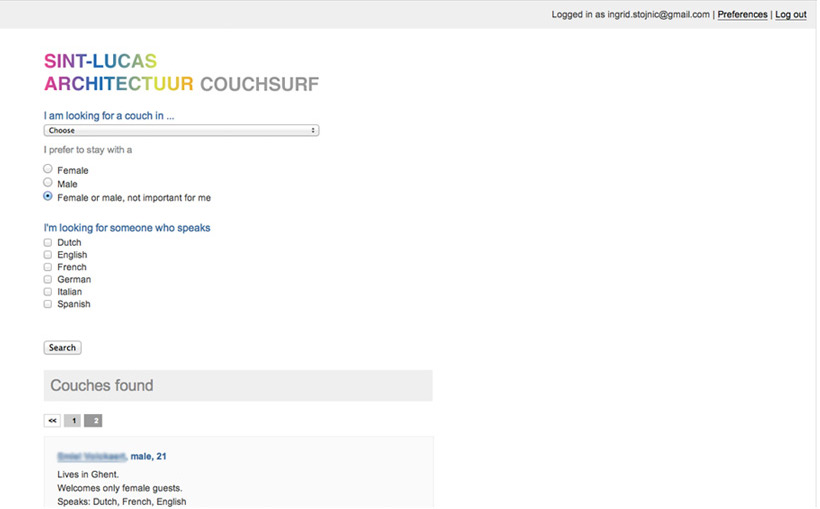Screen dimensions: 820x509
Task: Click 'I am looking for a couch in ...' label
Action: [x=109, y=116]
